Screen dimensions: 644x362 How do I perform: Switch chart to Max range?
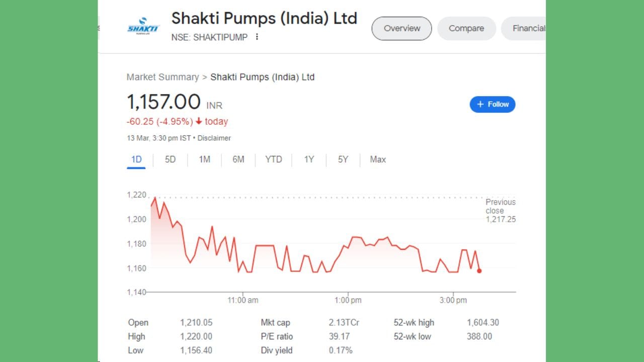(377, 159)
